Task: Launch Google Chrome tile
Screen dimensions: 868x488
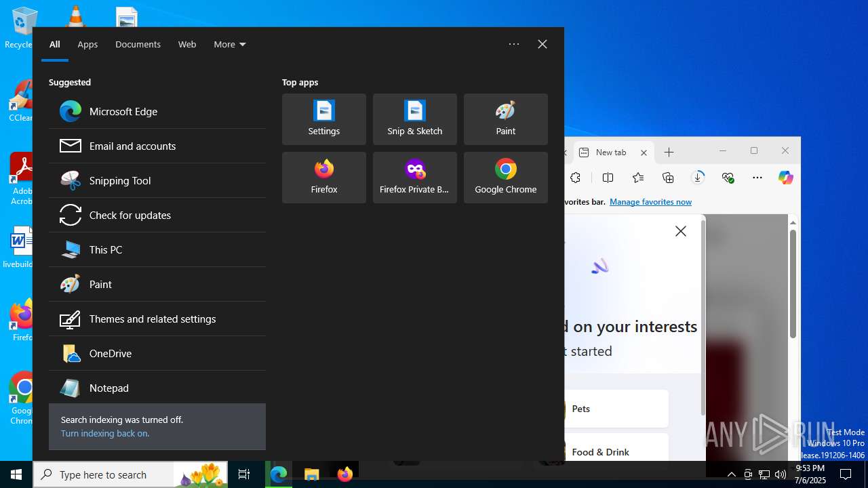Action: coord(506,178)
